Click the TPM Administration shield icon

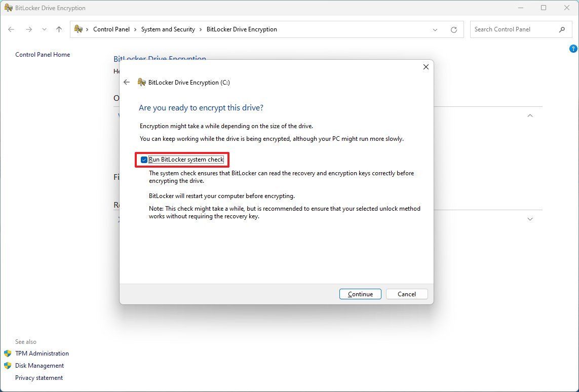(x=8, y=353)
